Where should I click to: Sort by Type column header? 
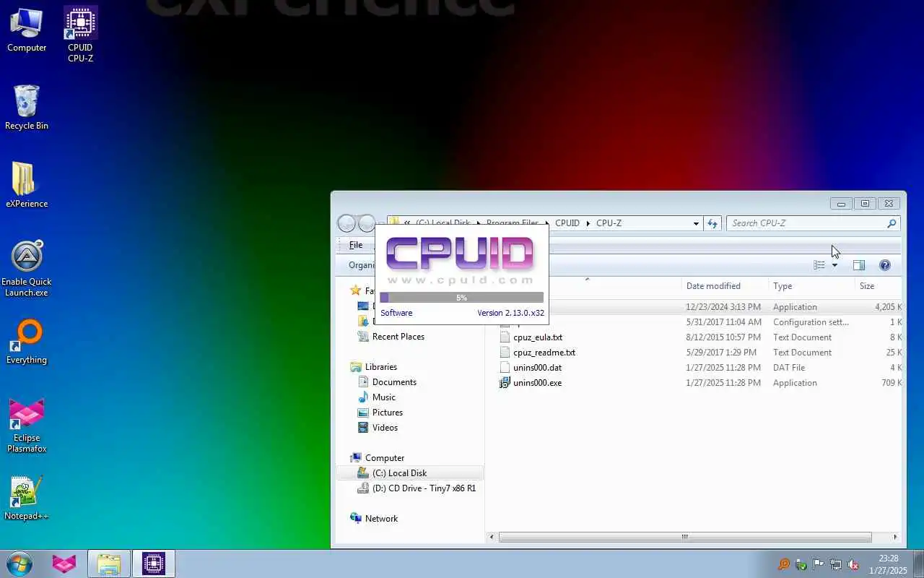(x=811, y=286)
